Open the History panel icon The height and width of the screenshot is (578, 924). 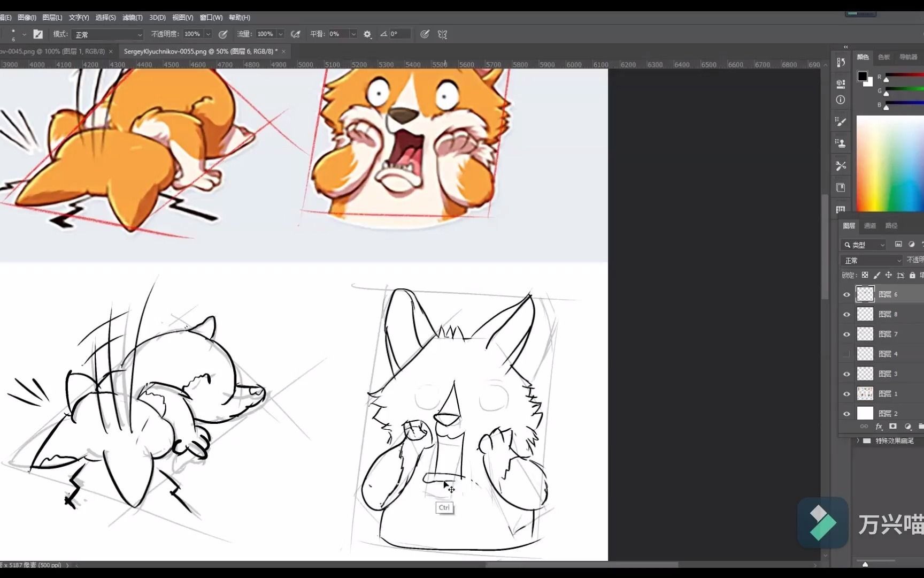pos(841,63)
